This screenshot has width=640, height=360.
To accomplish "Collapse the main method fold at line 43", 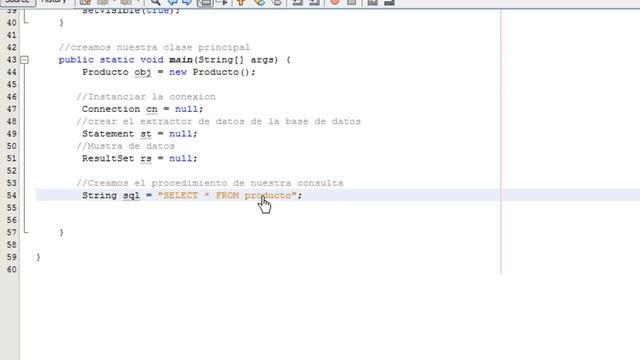I will pyautogui.click(x=24, y=60).
